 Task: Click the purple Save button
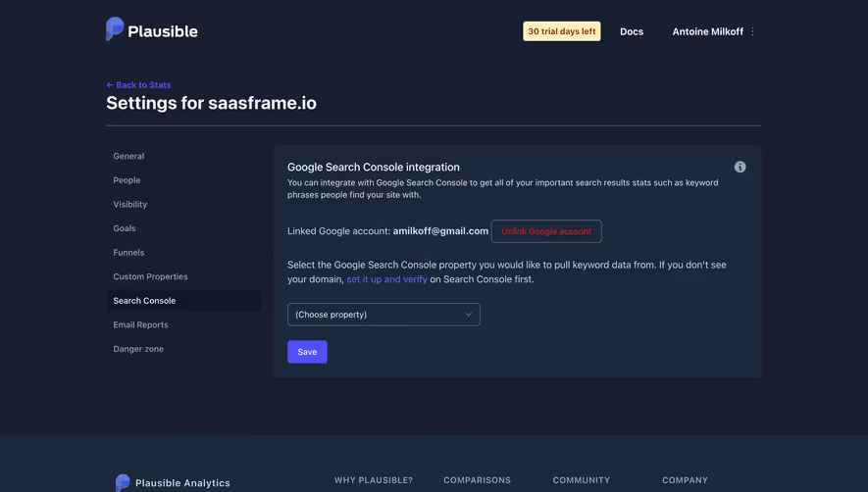point(307,352)
